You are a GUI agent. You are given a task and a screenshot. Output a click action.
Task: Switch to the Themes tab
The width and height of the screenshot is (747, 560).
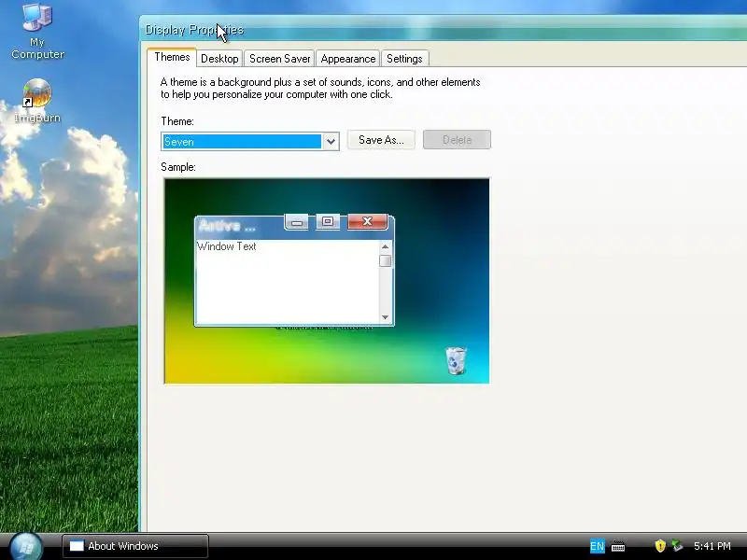pos(172,57)
